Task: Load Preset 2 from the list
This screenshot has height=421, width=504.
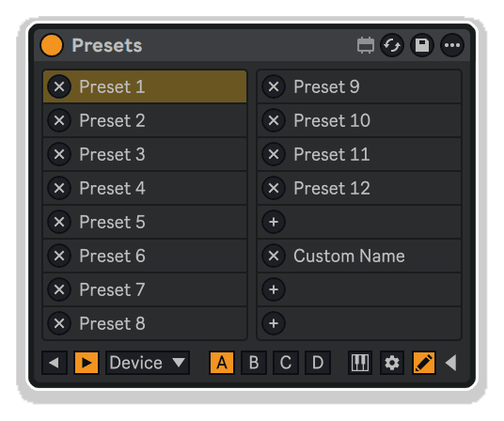Action: [x=145, y=120]
